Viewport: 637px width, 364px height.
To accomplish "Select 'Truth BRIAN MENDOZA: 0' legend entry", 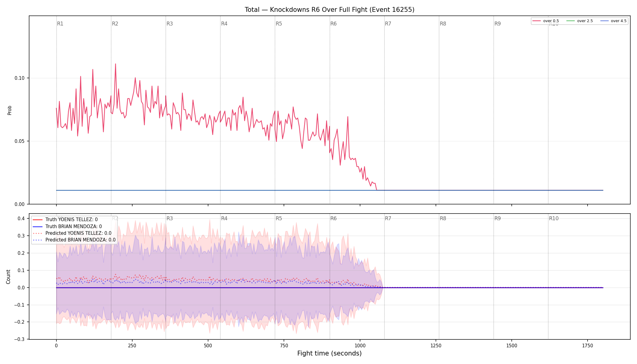I will [x=67, y=227].
